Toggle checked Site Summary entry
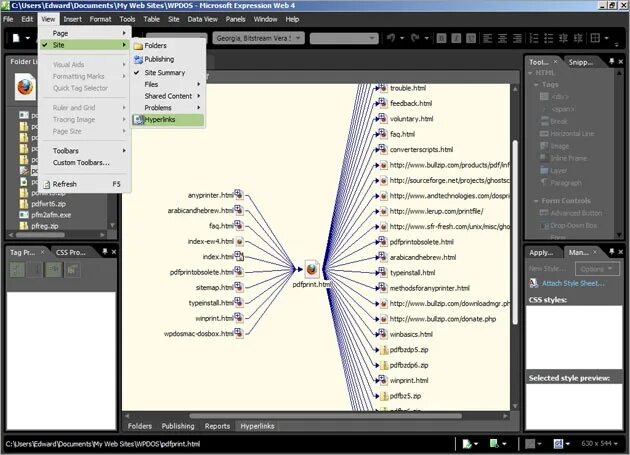This screenshot has width=630, height=455. coord(168,72)
